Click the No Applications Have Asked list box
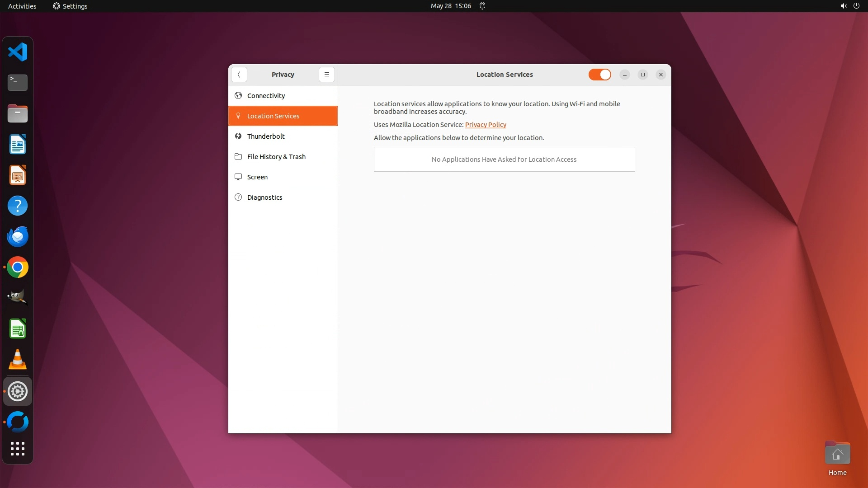 tap(504, 160)
